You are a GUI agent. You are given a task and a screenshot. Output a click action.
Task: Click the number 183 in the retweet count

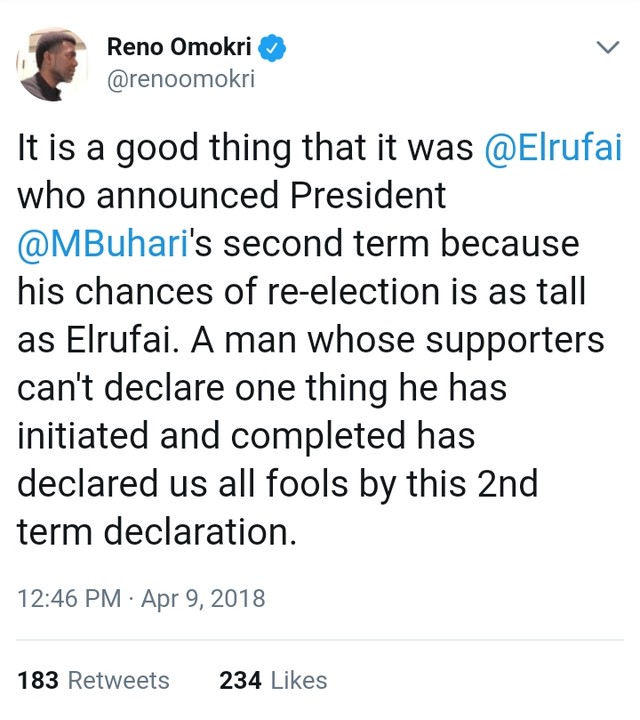point(38,680)
